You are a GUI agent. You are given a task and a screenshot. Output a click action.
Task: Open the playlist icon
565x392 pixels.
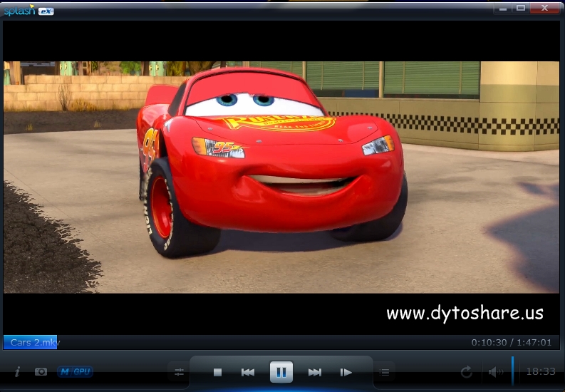(385, 372)
